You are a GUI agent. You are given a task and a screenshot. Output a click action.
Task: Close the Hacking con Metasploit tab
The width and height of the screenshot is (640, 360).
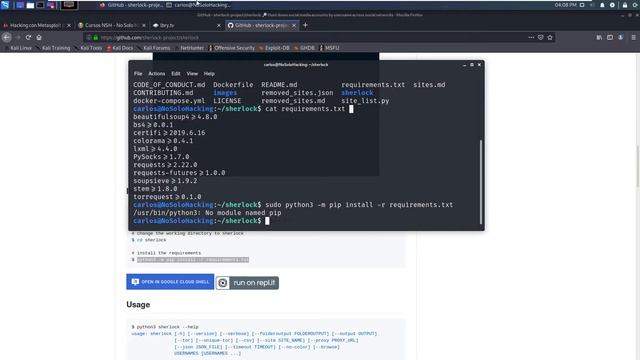[x=69, y=25]
